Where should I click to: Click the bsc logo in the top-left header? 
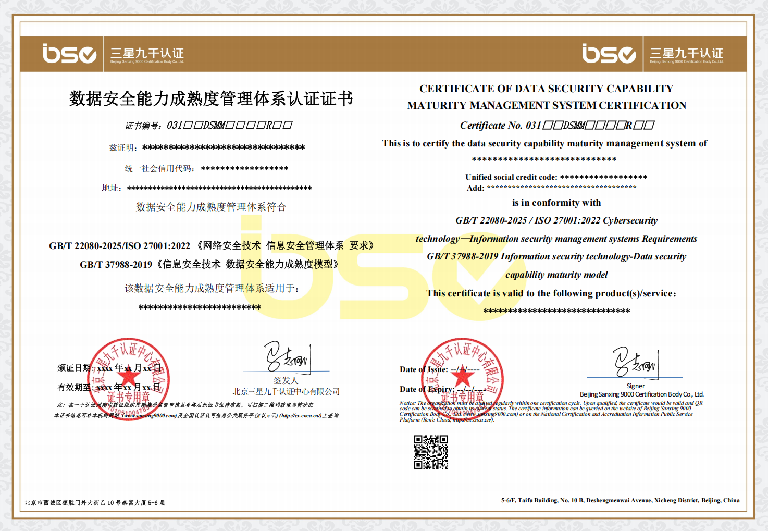click(x=69, y=54)
